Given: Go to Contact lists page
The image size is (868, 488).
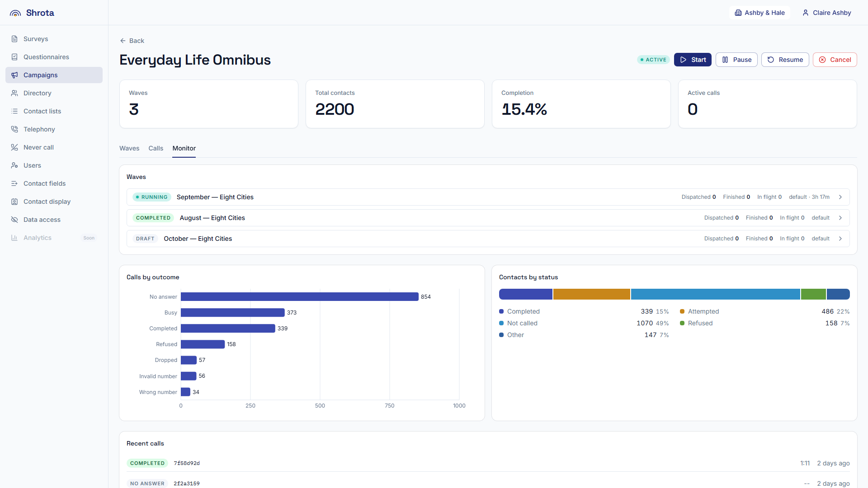Looking at the screenshot, I should click(x=54, y=111).
